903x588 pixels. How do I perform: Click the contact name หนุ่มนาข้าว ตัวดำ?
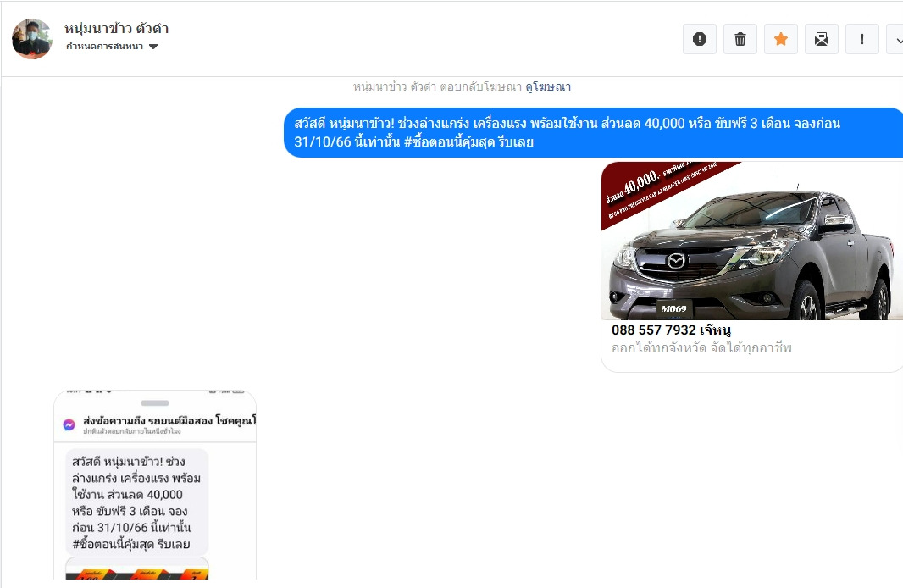(x=116, y=28)
